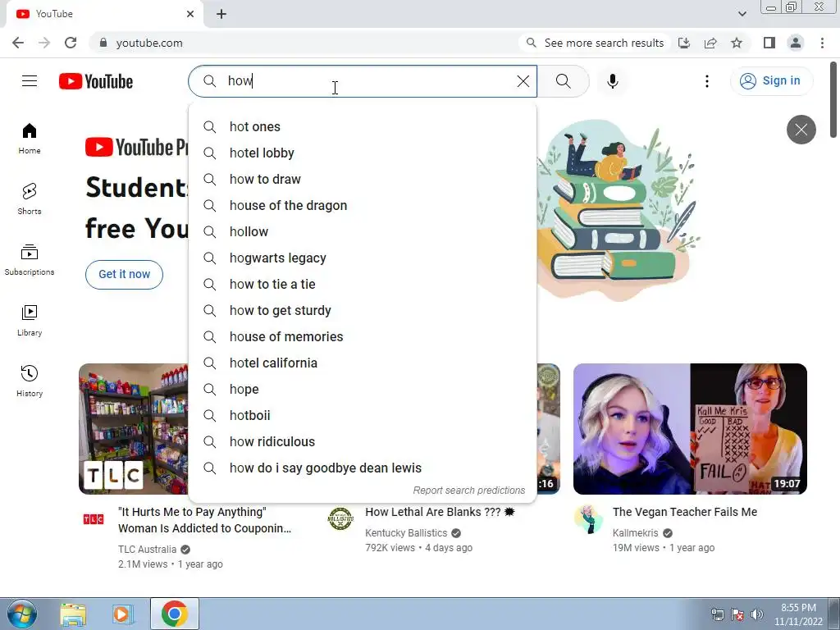Open 'The Vegan Teacher Fails Me' title
This screenshot has width=840, height=630.
(685, 512)
